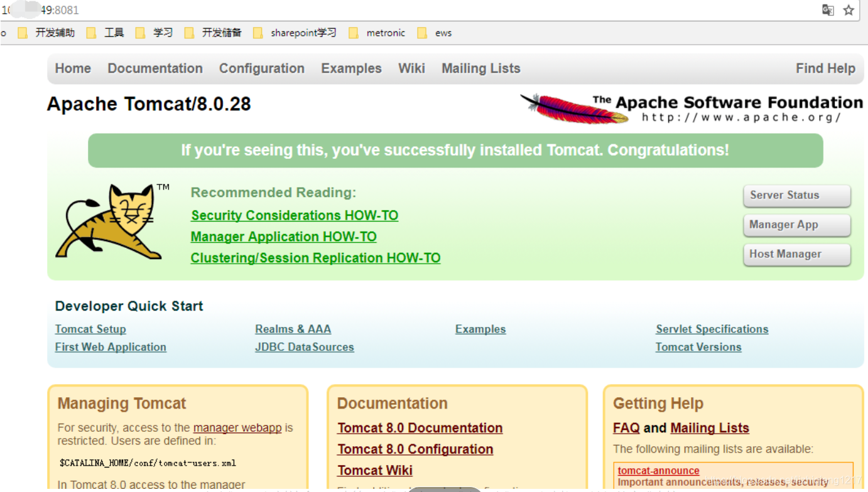
Task: Open Manager Application HOW-TO link
Action: 284,237
